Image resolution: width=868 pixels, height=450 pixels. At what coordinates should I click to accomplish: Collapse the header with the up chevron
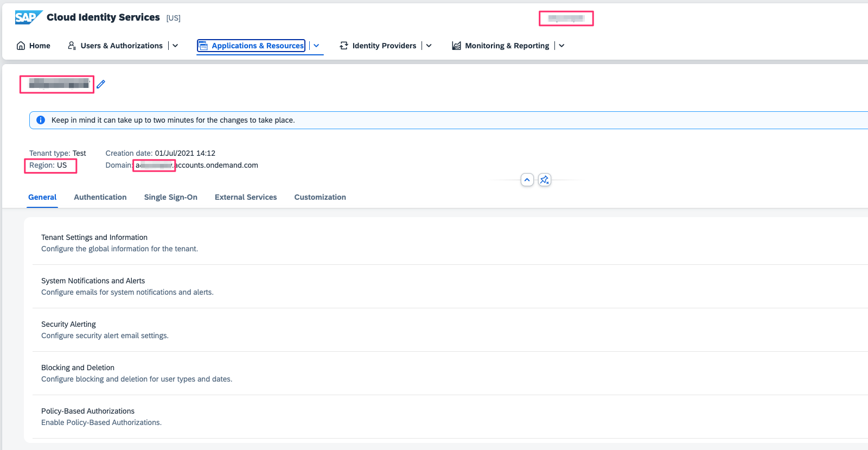527,180
